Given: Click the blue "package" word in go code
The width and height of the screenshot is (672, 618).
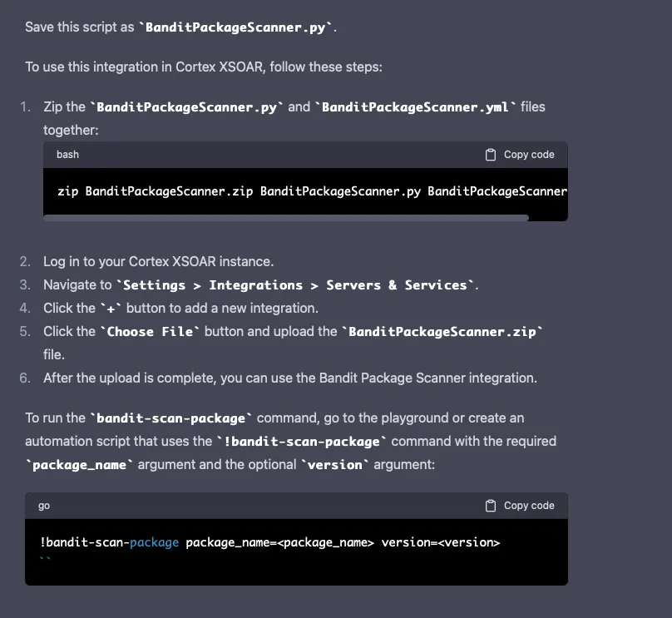Looking at the screenshot, I should point(155,543).
